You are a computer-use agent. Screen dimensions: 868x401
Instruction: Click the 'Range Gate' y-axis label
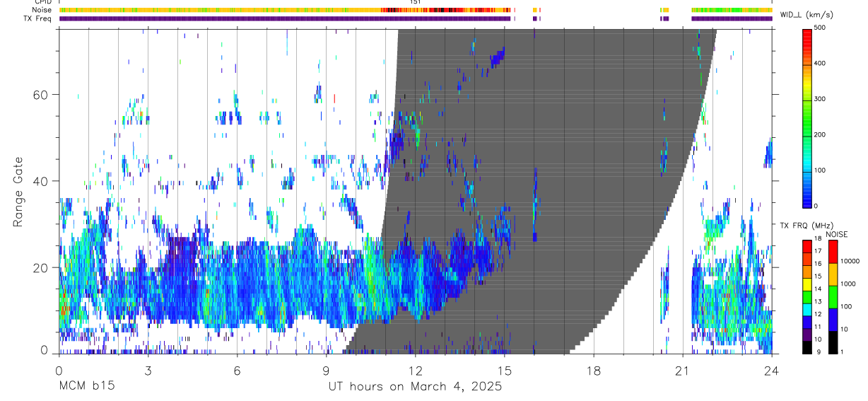[x=18, y=192]
